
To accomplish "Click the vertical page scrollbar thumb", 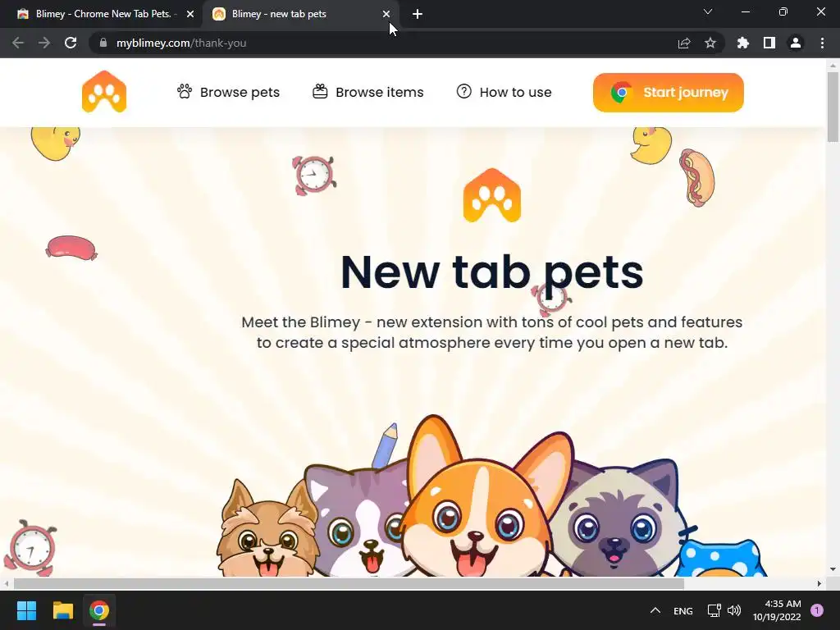I will 833,107.
